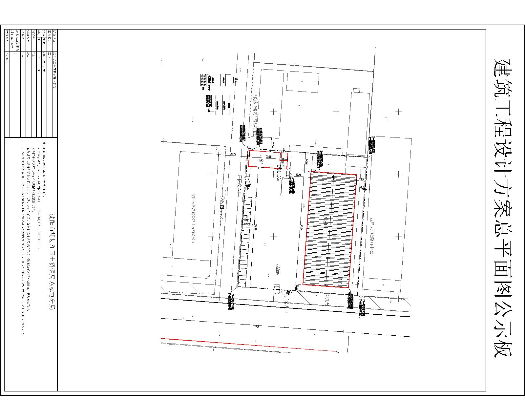Click the first empty rectangle in the legend
Image resolution: width=525 pixels, height=420 pixels.
[x=218, y=80]
